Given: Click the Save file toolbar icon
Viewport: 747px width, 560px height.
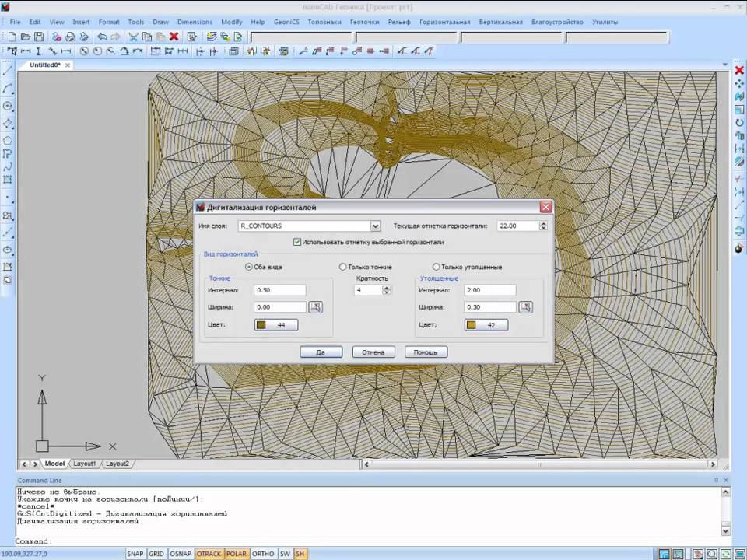Looking at the screenshot, I should (39, 37).
